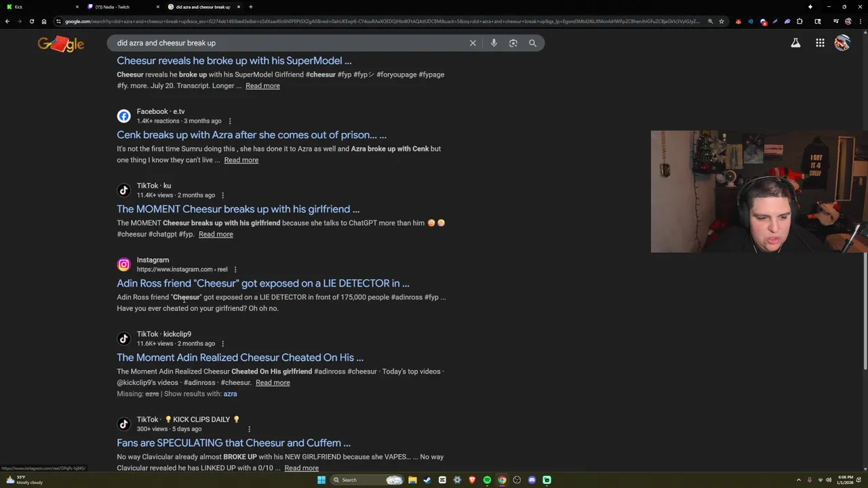This screenshot has height=488, width=868.
Task: Bookmark this page with the star
Action: [722, 21]
